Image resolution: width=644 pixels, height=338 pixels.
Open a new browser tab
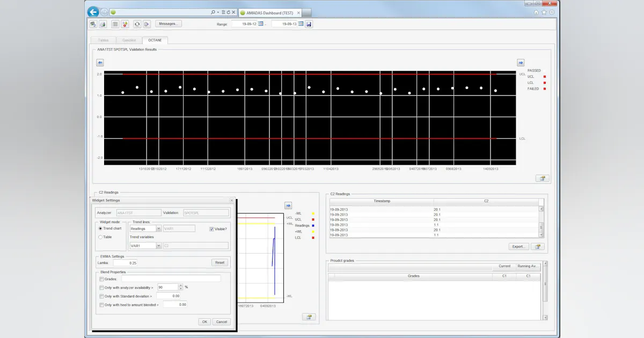click(306, 12)
